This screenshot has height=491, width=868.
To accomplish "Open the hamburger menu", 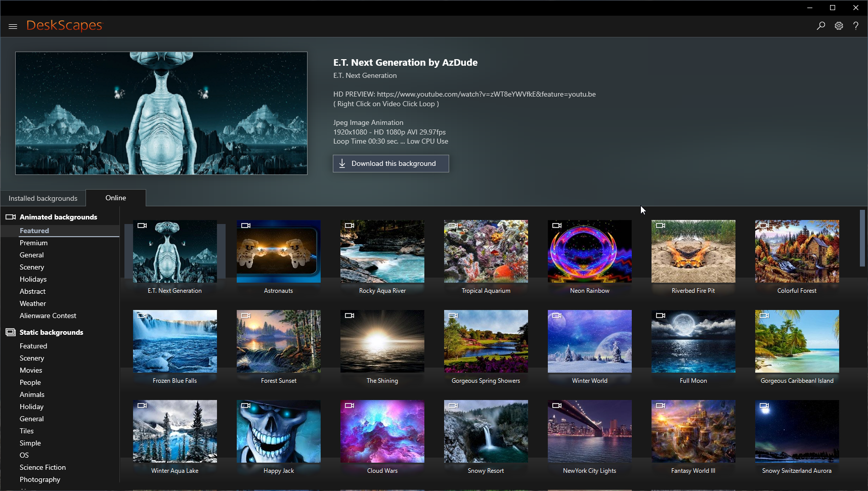I will point(13,26).
